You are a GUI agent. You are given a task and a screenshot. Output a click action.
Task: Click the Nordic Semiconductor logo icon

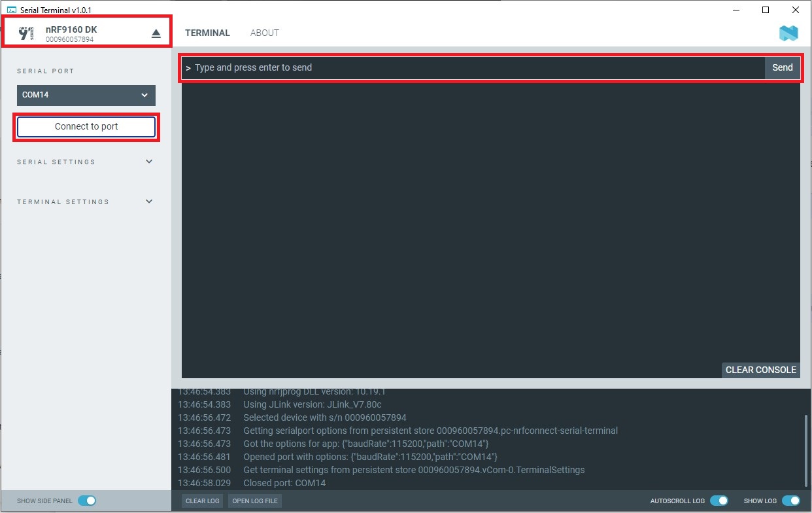click(x=788, y=33)
